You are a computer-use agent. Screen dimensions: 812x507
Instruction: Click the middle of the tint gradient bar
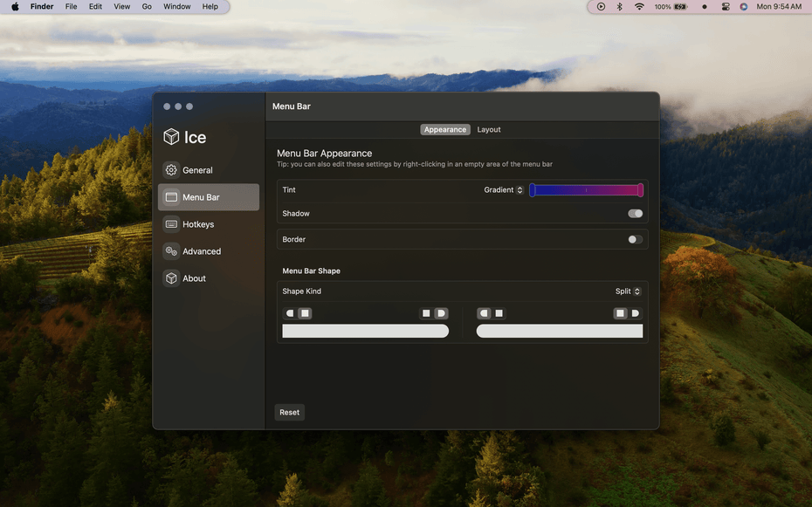(586, 190)
